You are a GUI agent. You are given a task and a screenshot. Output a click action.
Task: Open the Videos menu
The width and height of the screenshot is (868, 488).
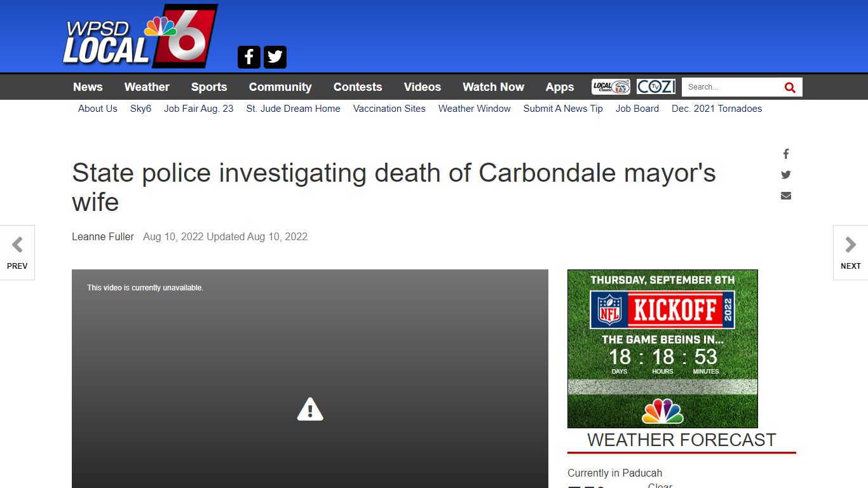tap(423, 87)
